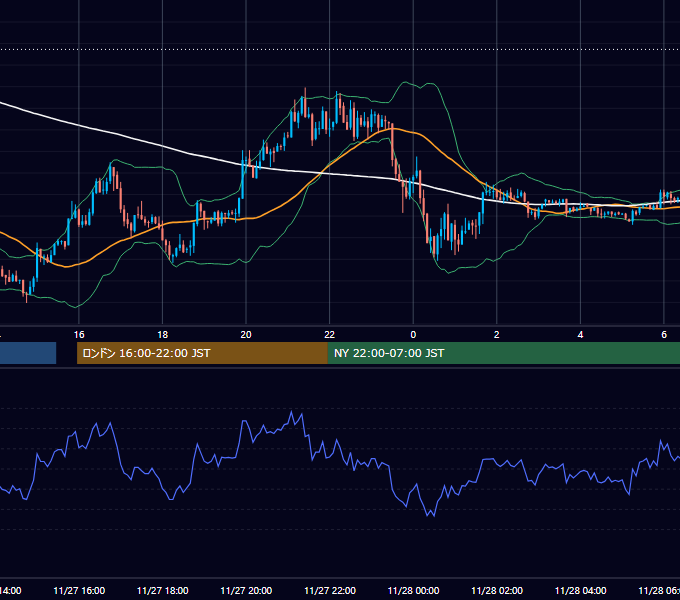Click hour label 18 on price chart axis
Image resolution: width=680 pixels, height=600 pixels.
(162, 335)
